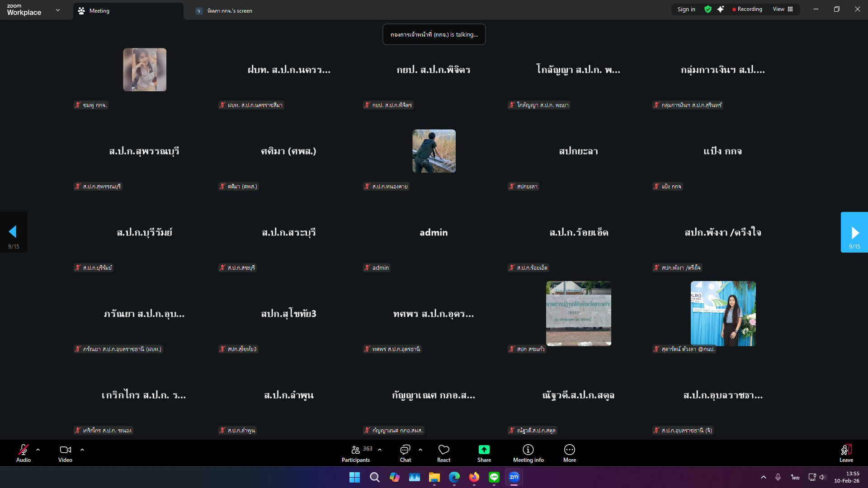
Task: Open the More options ellipsis
Action: 569,450
